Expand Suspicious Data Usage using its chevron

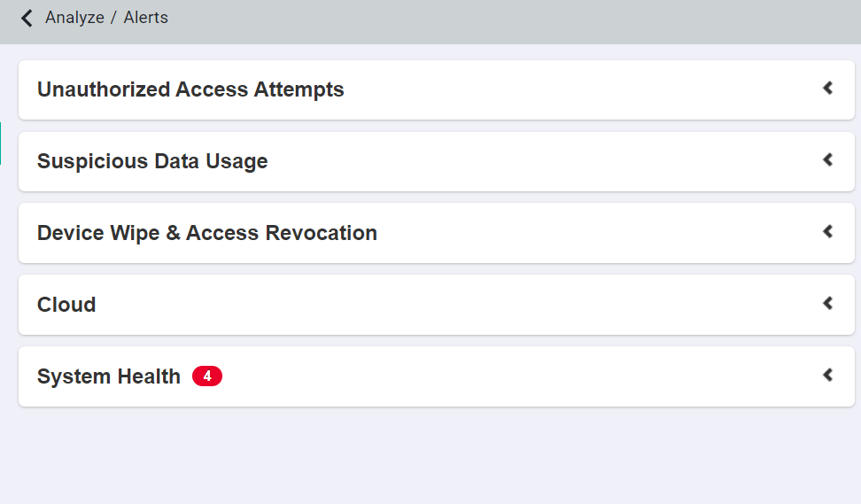[x=827, y=159]
